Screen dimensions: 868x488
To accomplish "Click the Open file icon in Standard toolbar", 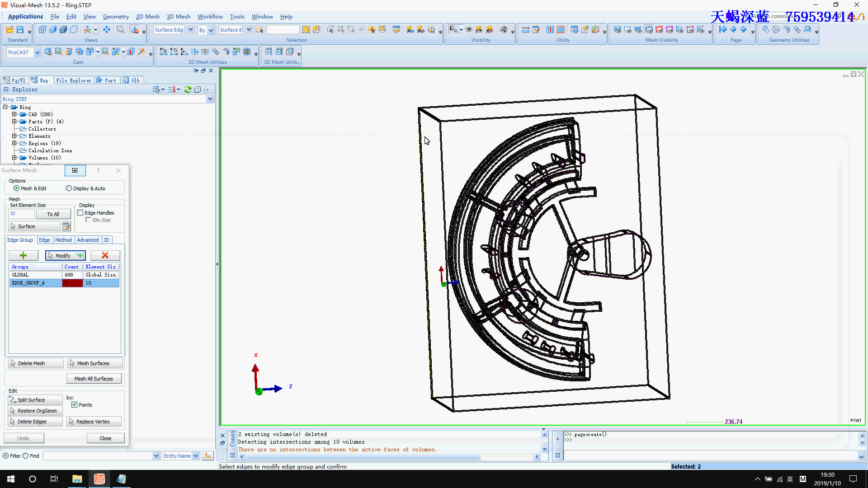I will 9,29.
